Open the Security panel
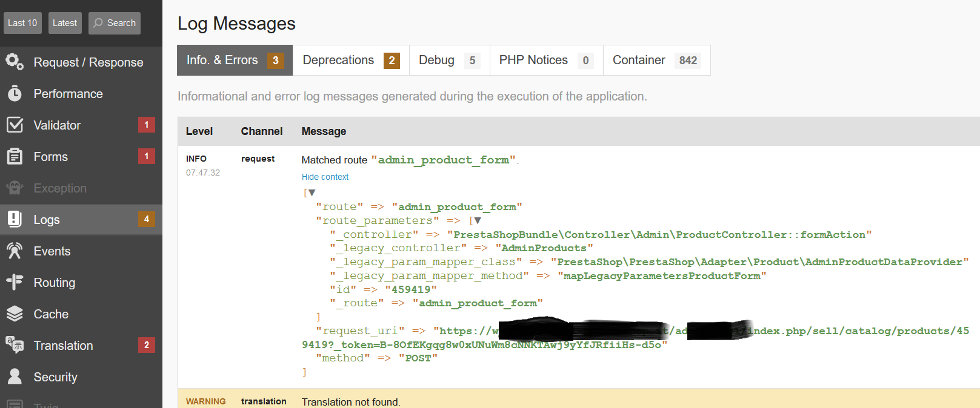 pos(81,377)
